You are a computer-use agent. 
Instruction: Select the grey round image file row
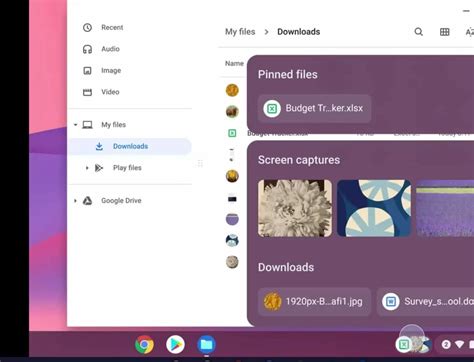click(232, 262)
